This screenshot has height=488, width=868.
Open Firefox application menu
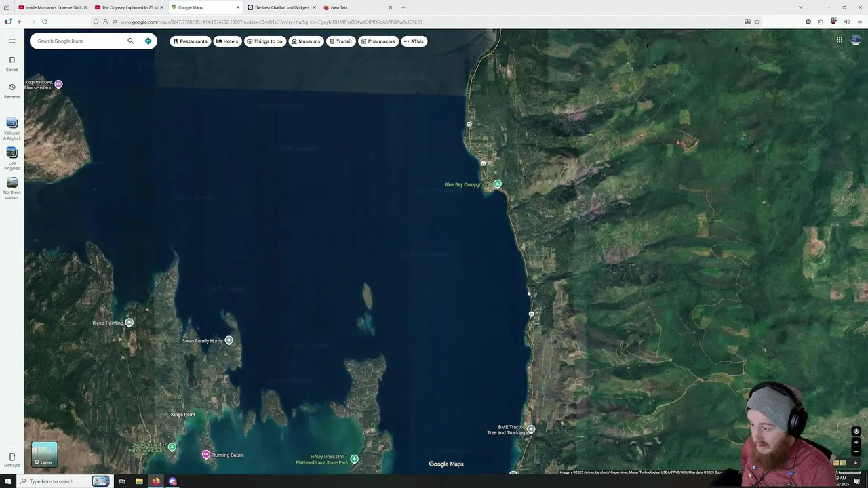859,22
